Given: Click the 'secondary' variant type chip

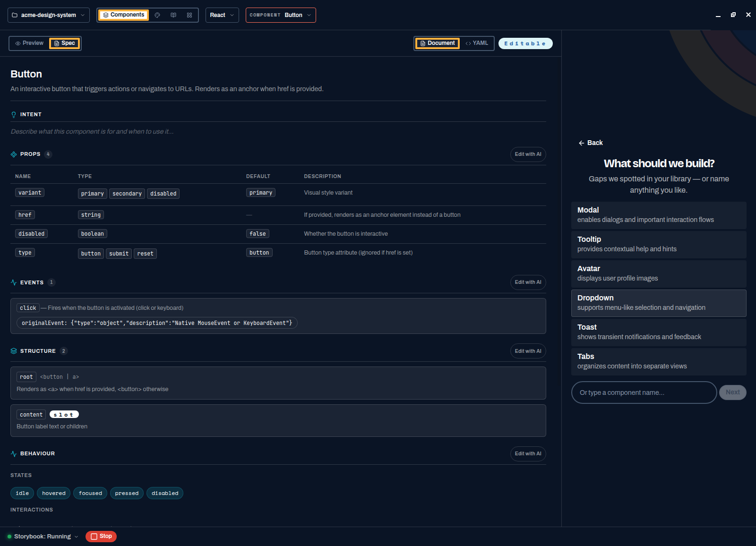Looking at the screenshot, I should click(127, 194).
